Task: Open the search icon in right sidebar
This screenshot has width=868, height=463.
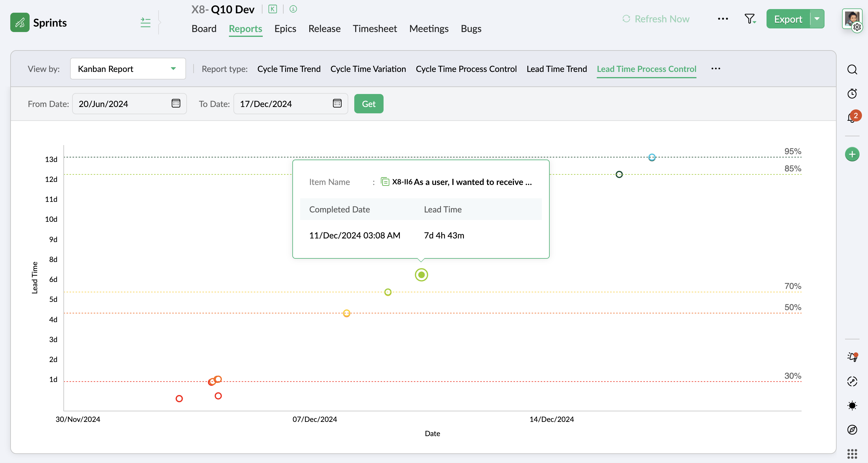Action: coord(852,70)
